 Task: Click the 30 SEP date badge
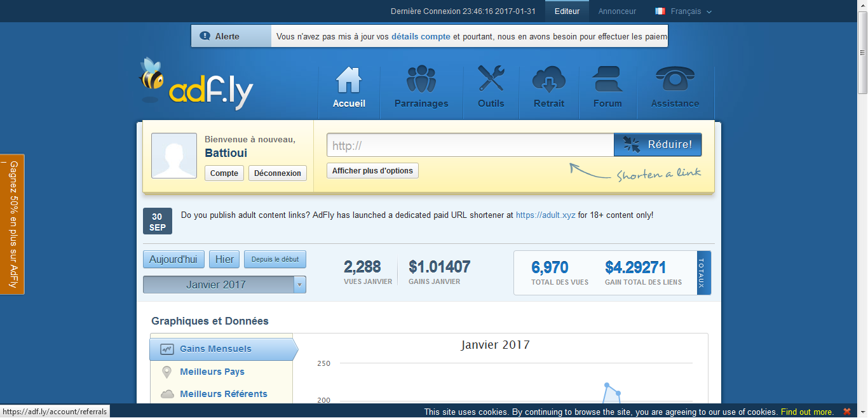158,222
